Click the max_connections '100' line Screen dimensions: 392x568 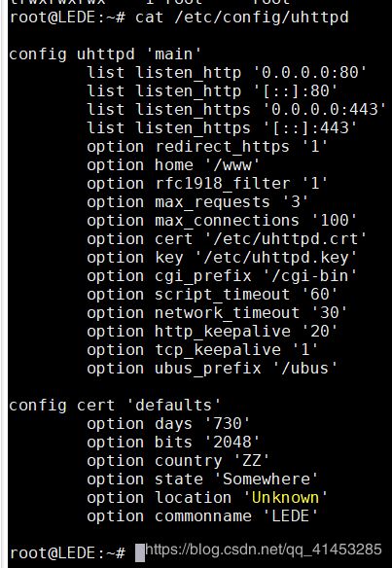[x=222, y=220]
